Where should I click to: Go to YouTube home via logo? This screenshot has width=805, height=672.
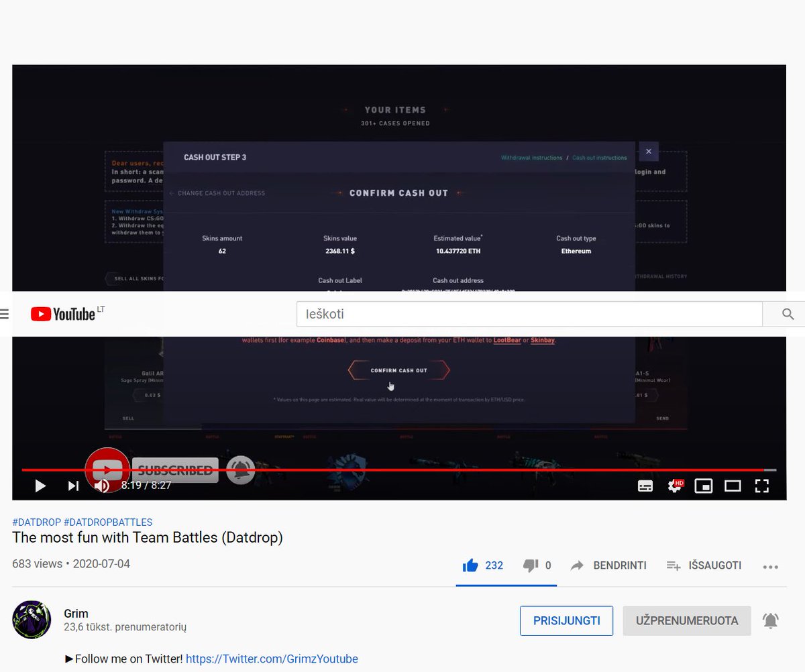(62, 314)
